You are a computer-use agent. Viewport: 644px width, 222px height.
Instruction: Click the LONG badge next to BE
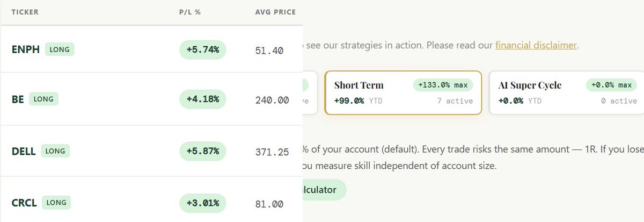(x=43, y=99)
